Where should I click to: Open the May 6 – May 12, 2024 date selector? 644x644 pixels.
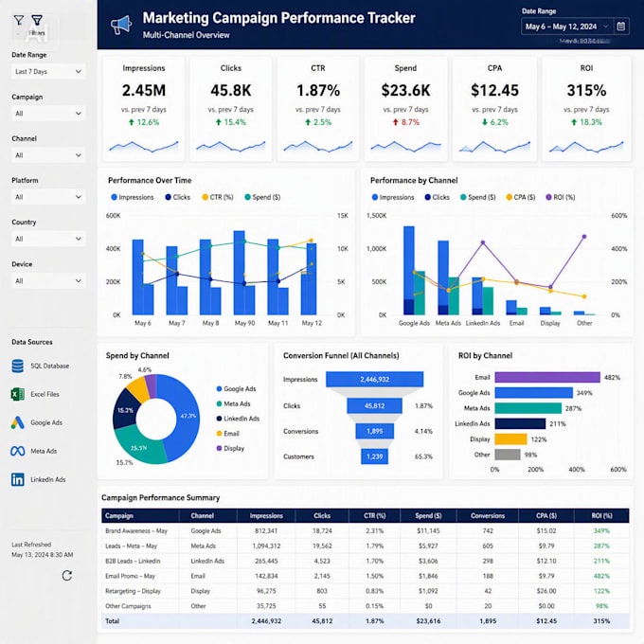click(566, 27)
